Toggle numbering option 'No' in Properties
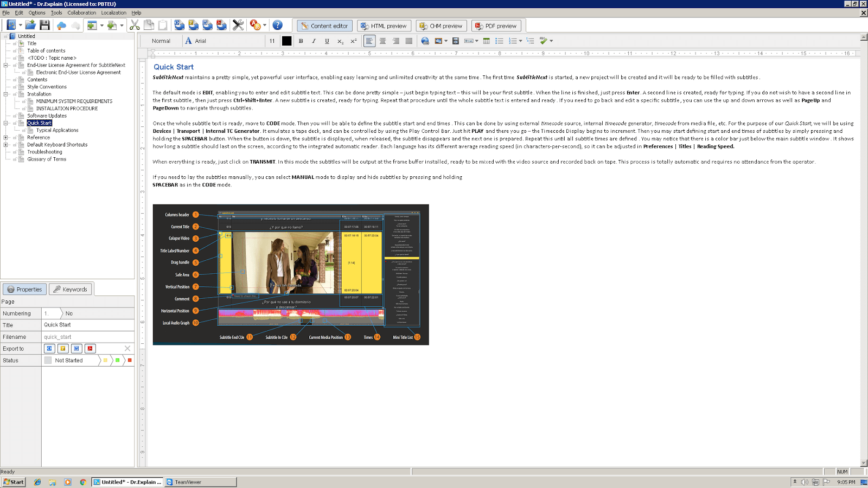868x488 pixels. coord(69,313)
